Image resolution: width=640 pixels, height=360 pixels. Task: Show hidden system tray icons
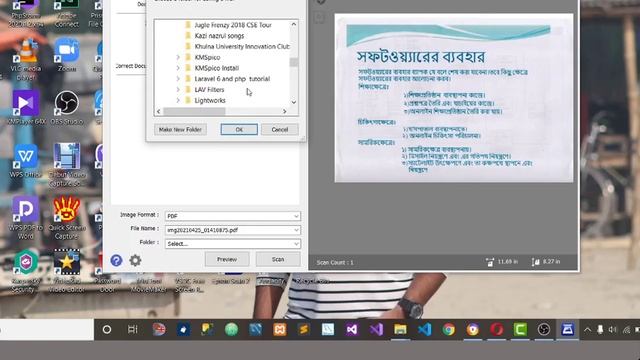[x=587, y=329]
